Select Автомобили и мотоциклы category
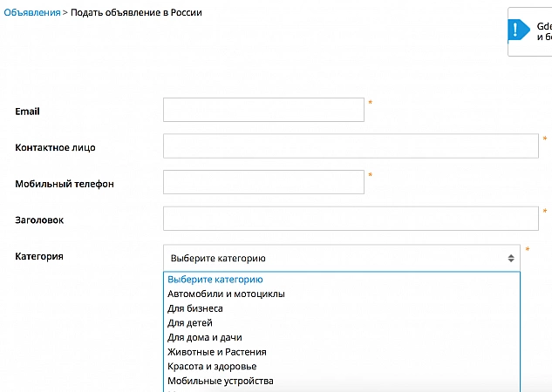Image resolution: width=552 pixels, height=392 pixels. pos(226,294)
